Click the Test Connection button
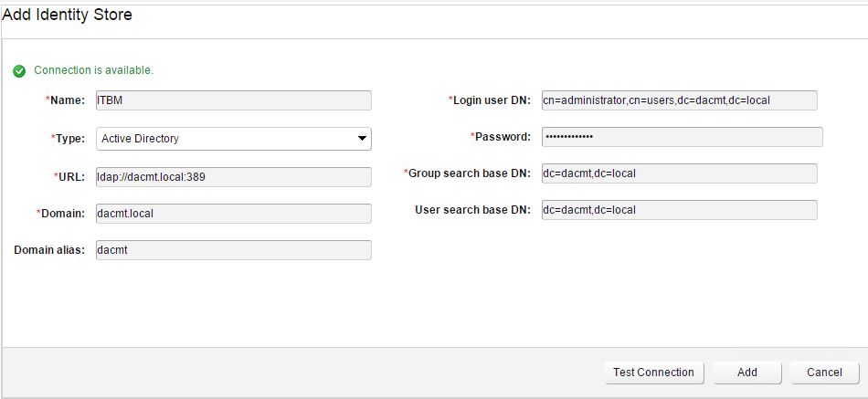Screen dimensions: 868x399 pos(654,373)
